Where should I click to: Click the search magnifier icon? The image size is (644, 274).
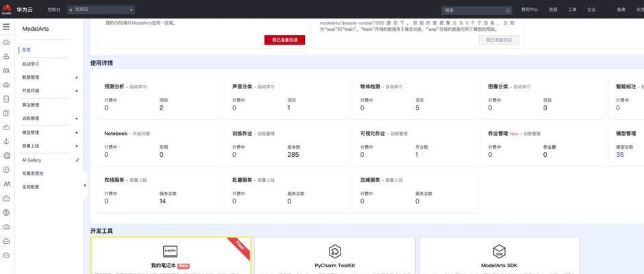coord(508,10)
